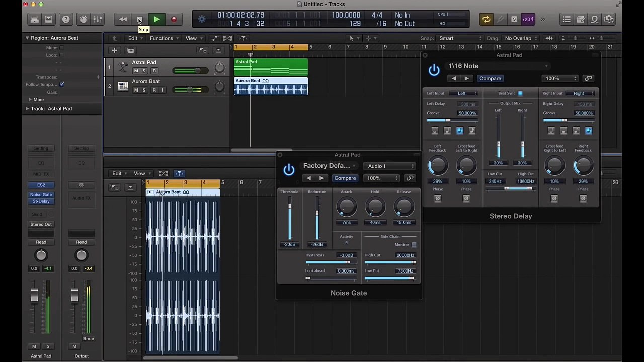Check the region Loop checkbox
This screenshot has width=644, height=362.
pos(62,55)
